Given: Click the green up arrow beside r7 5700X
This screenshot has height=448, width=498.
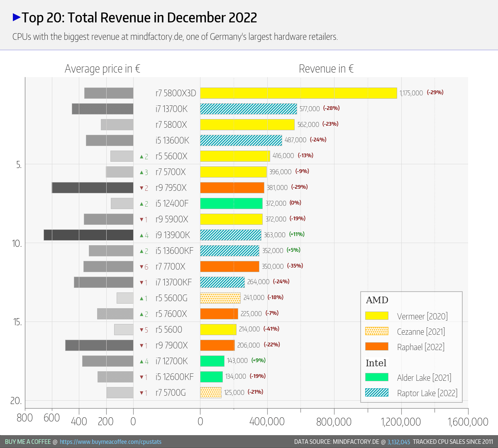Looking at the screenshot, I should [142, 173].
